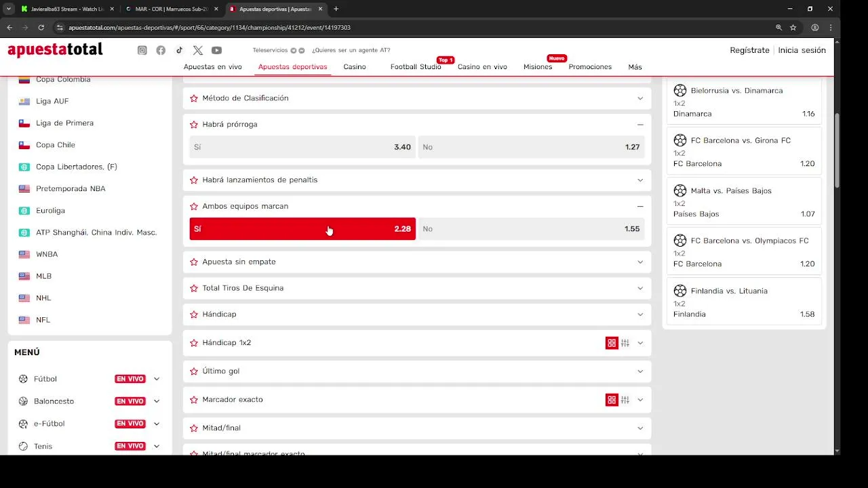
Task: Expand the Método de Clasificación market
Action: pyautogui.click(x=639, y=98)
